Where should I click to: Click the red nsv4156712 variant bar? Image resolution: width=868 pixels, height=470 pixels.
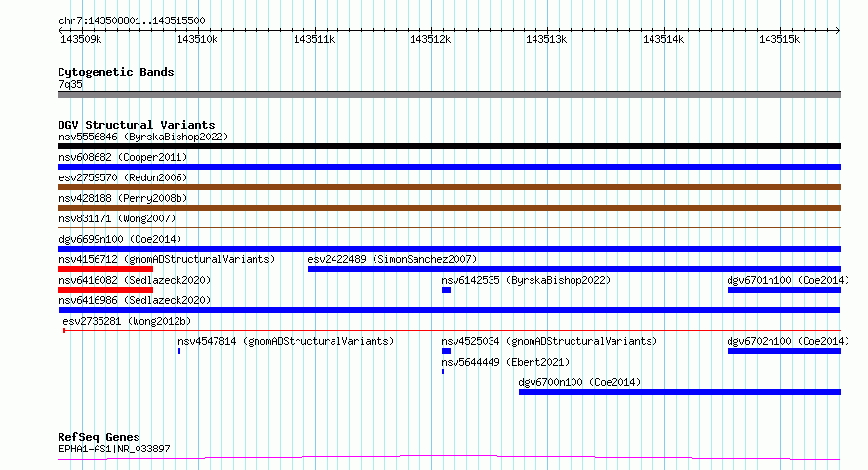click(105, 269)
